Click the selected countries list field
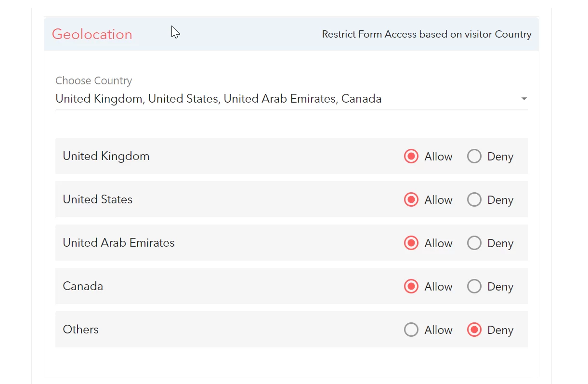 click(x=219, y=99)
